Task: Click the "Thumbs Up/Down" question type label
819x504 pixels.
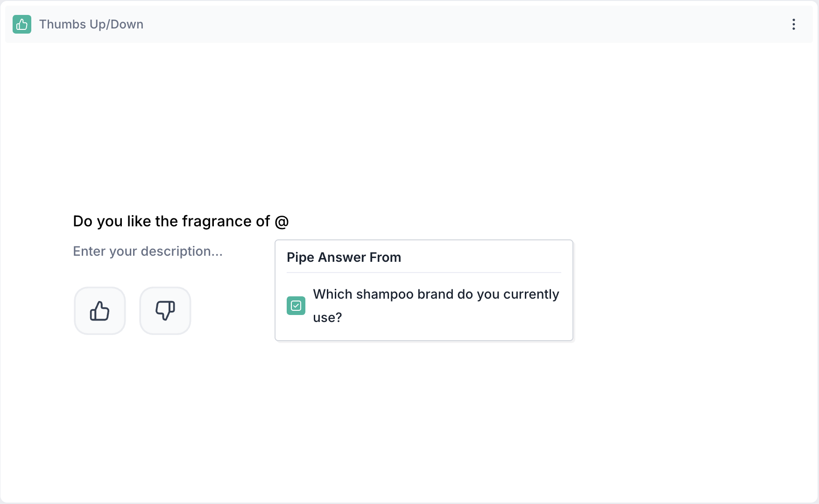Action: 91,24
